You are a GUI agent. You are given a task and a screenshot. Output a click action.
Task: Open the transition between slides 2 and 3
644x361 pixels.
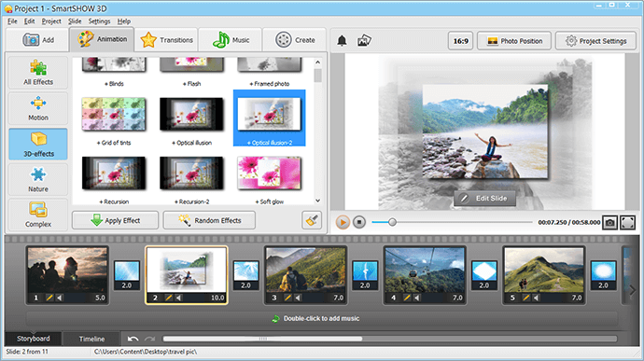[245, 275]
